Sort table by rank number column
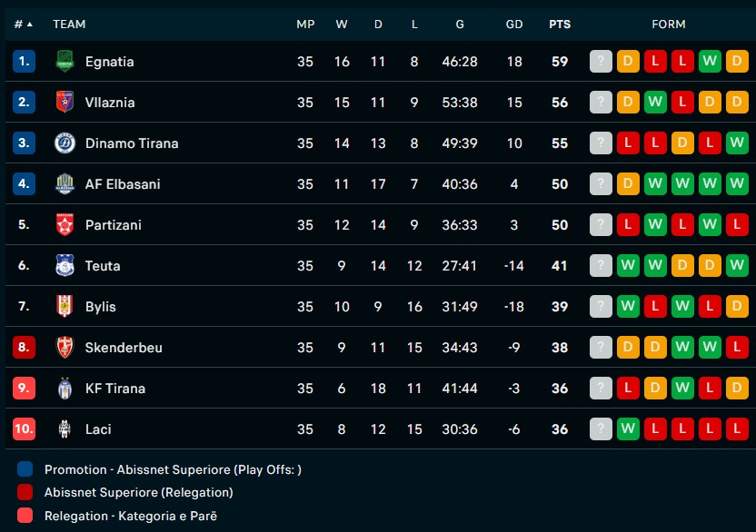 pos(24,25)
